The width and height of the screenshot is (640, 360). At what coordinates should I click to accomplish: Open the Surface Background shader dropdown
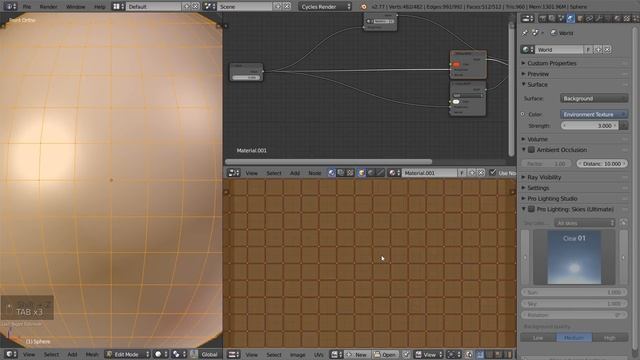[594, 98]
